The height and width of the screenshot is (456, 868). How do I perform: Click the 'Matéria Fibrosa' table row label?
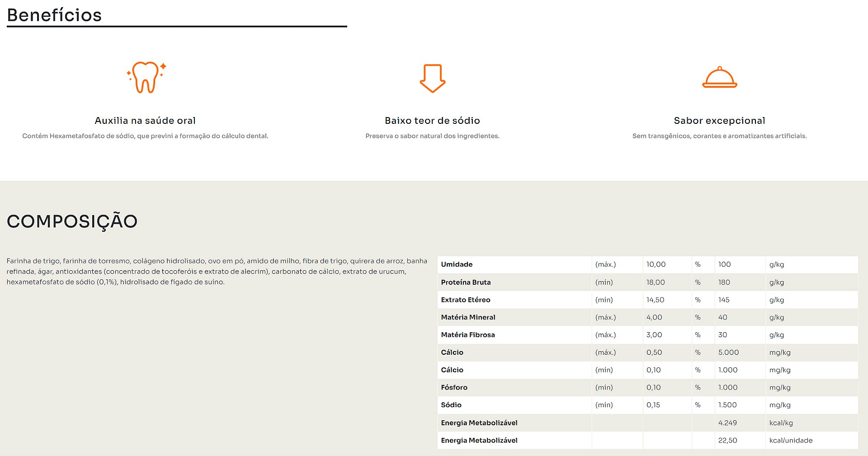(x=467, y=335)
